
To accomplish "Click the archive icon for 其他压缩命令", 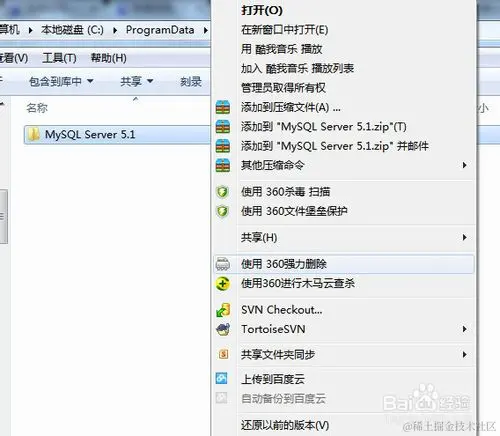I will 223,165.
